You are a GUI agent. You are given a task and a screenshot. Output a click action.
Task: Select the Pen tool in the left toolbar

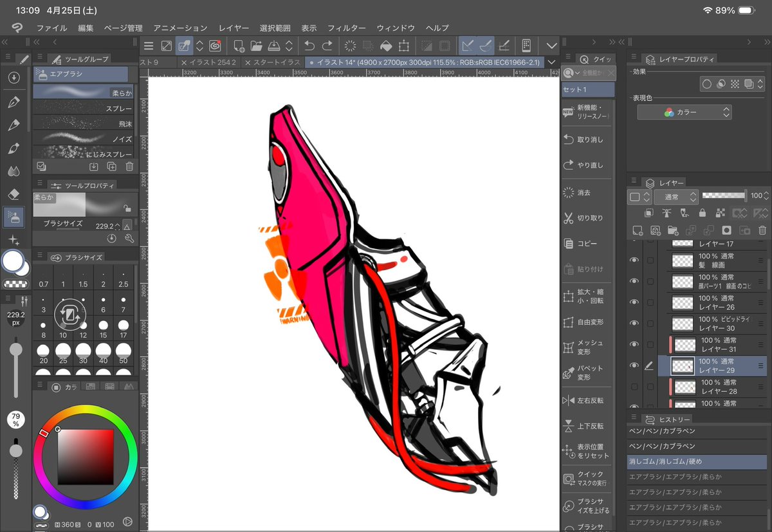coord(14,102)
